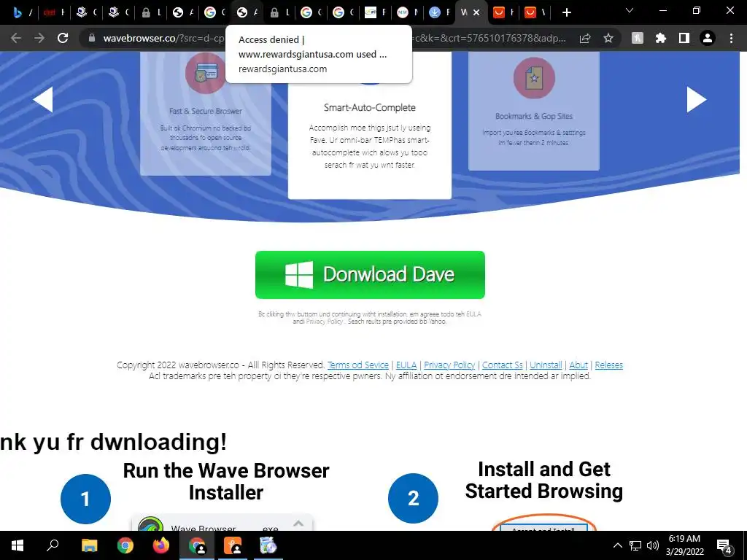
Task: Open the footer EULA link
Action: [406, 365]
